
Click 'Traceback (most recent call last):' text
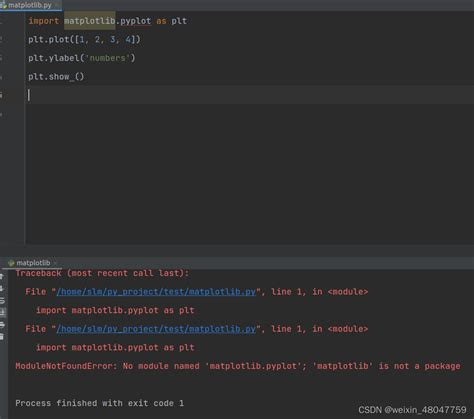point(102,273)
